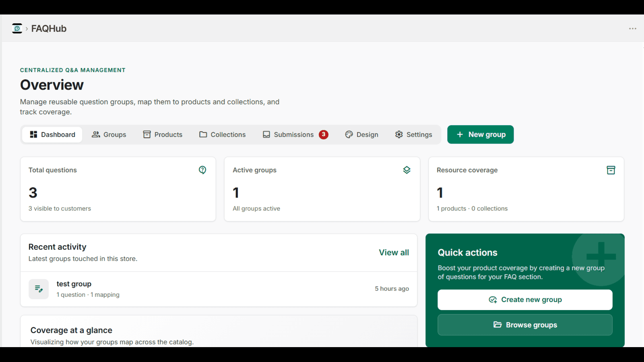
Task: Click the Coverage at a glance heading
Action: 71,330
